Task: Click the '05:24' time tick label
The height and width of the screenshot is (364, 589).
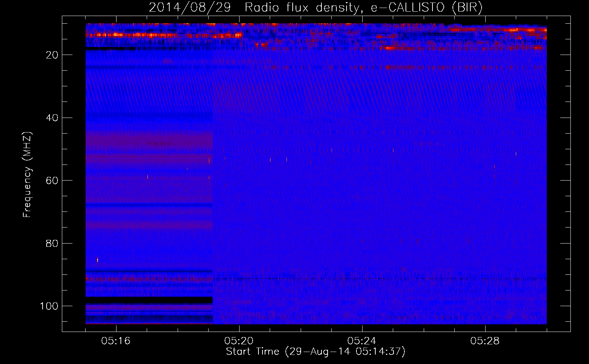Action: 362,341
